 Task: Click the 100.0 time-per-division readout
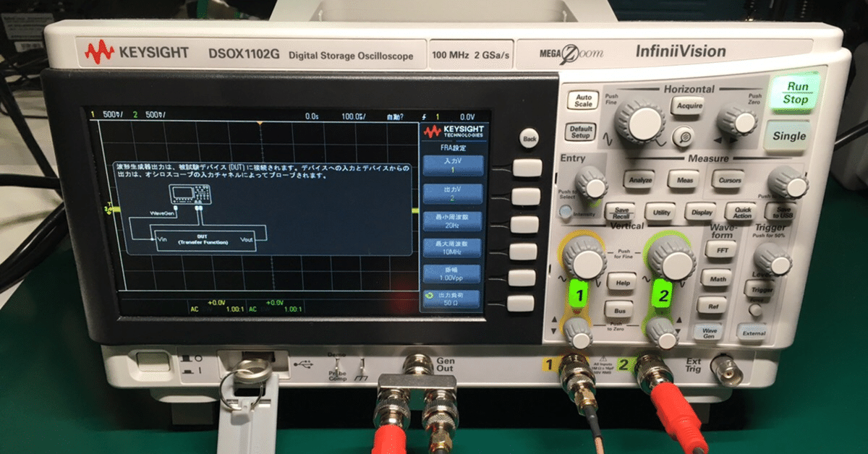click(354, 116)
